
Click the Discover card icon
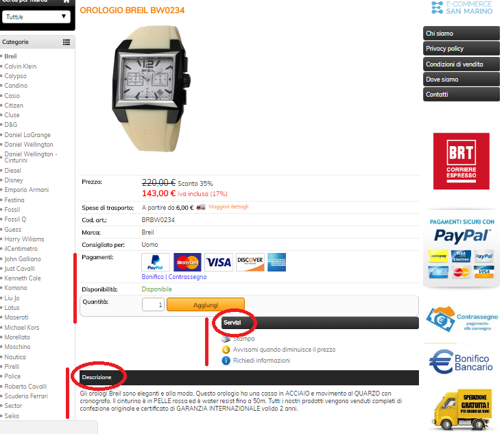[250, 263]
